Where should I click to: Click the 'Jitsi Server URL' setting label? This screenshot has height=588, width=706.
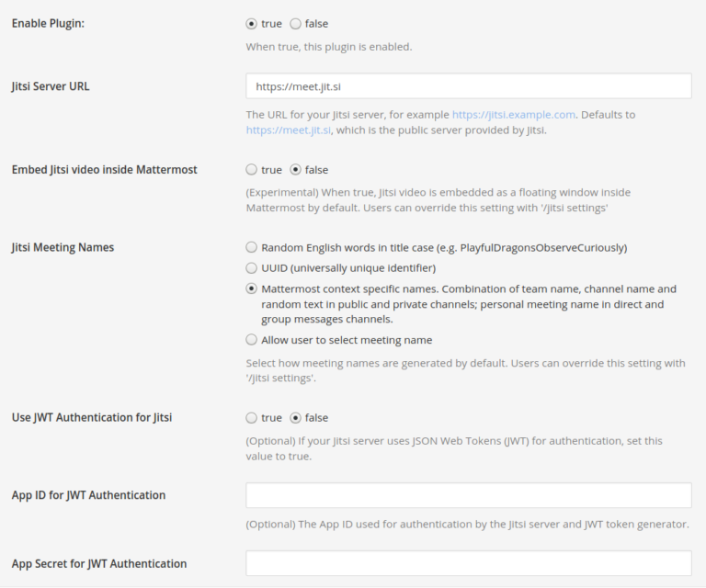click(51, 86)
